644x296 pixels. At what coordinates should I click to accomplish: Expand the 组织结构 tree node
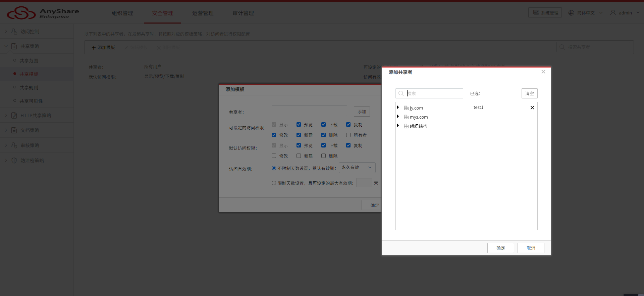point(398,126)
